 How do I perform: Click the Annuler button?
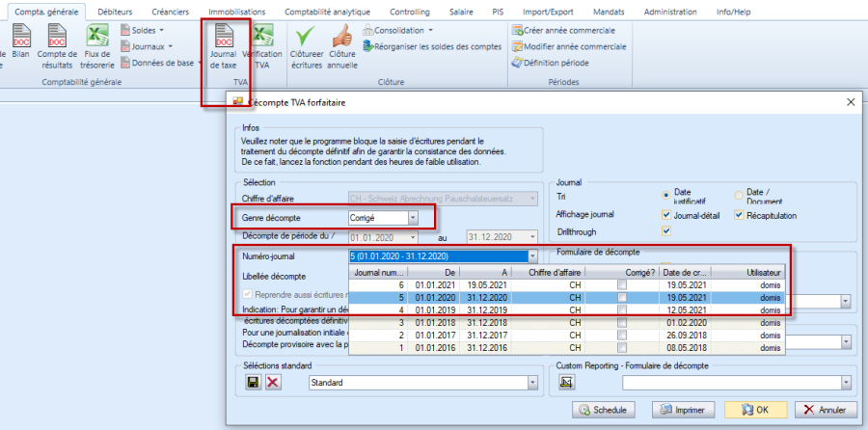(826, 410)
